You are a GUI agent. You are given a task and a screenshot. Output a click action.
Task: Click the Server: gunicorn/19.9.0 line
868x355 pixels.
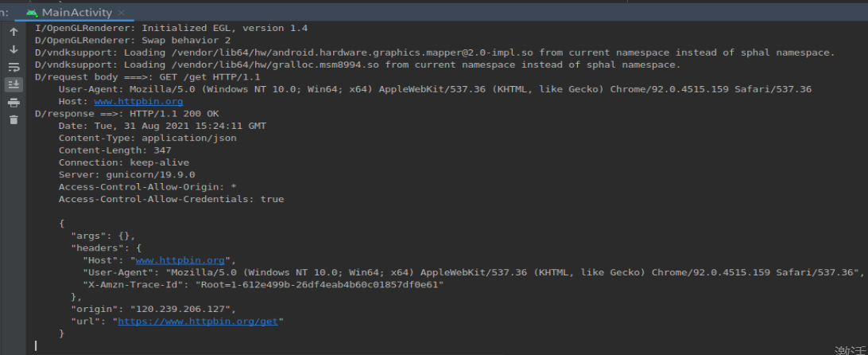(x=126, y=174)
